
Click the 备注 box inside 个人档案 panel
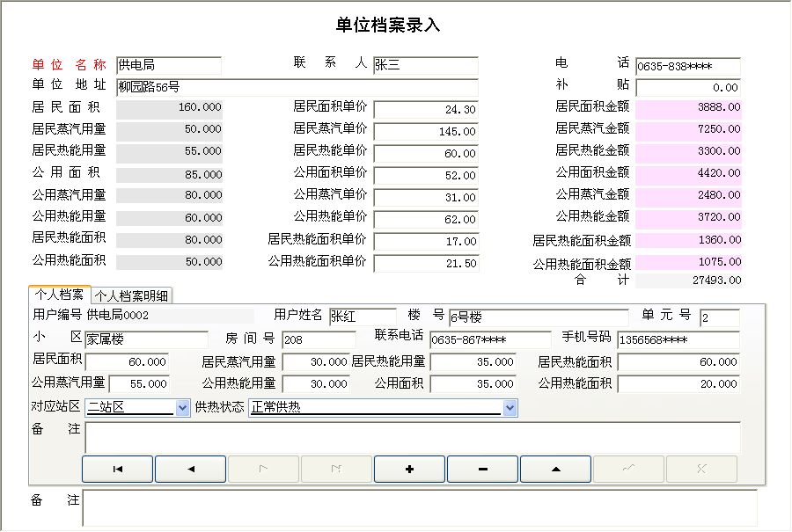pyautogui.click(x=413, y=437)
